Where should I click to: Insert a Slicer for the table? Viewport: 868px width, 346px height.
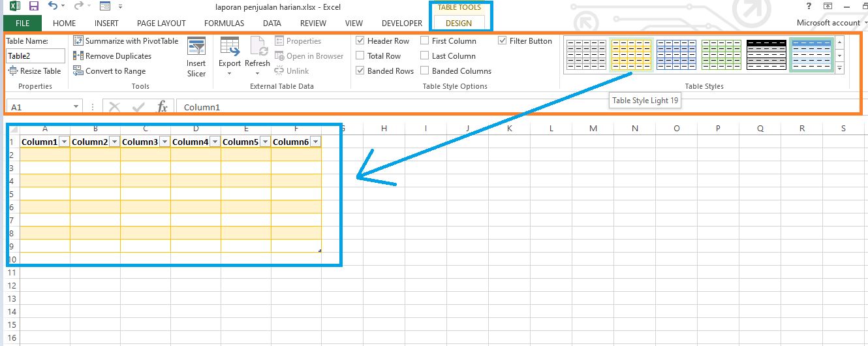pyautogui.click(x=196, y=57)
